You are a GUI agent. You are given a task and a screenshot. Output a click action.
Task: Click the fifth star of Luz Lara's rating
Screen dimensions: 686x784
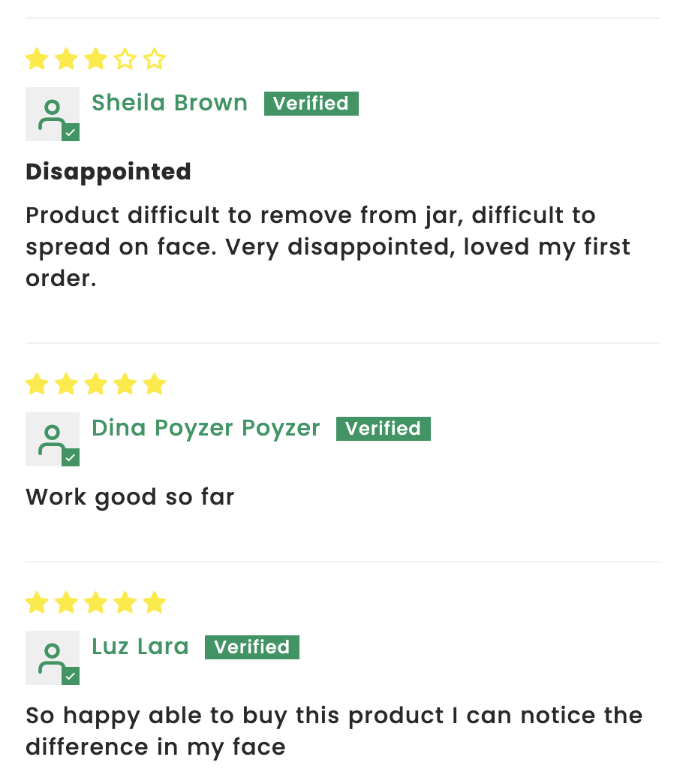pos(155,602)
